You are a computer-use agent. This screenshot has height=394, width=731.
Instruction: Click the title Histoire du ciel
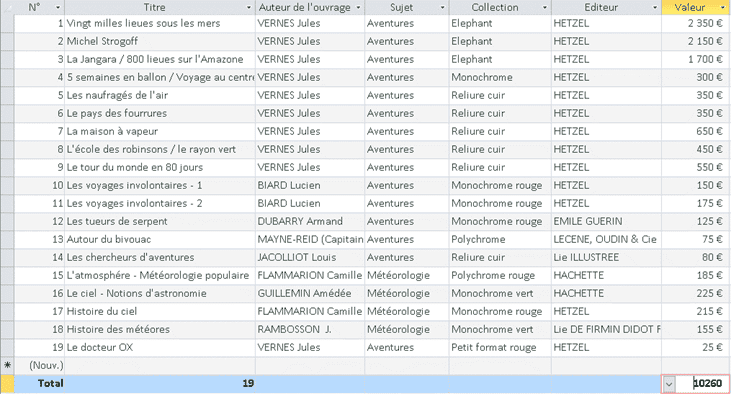pyautogui.click(x=102, y=311)
